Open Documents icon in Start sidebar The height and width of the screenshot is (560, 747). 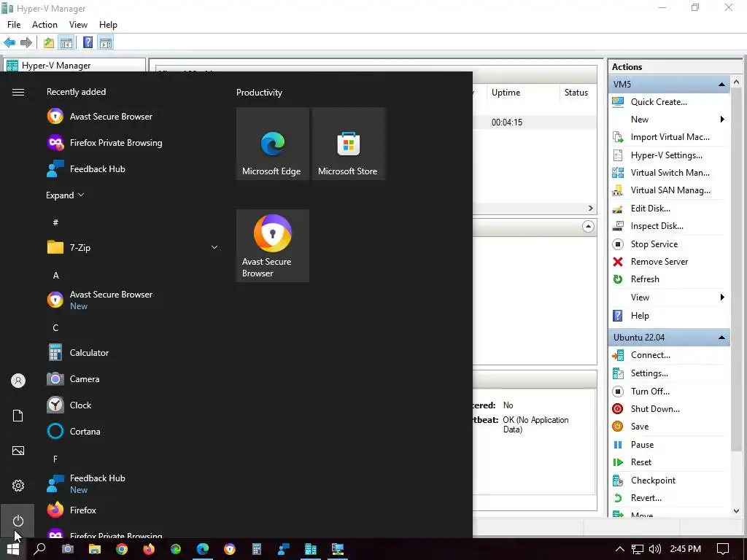18,416
